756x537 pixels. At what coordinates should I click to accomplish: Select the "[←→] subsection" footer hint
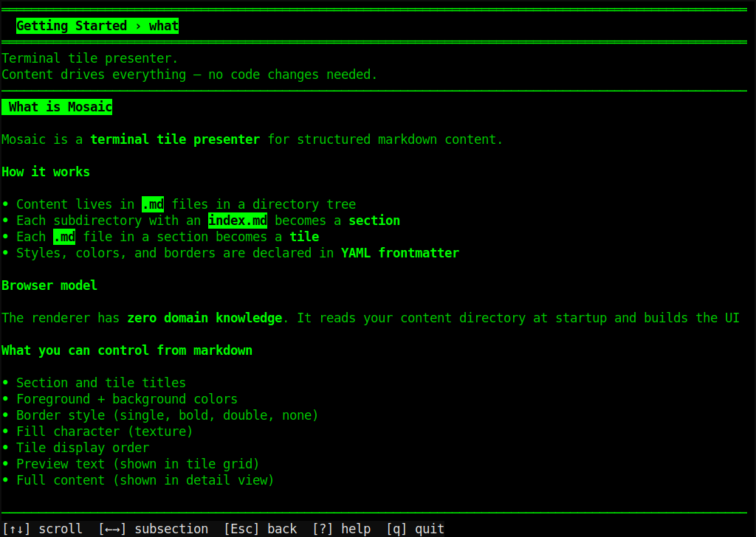click(x=154, y=529)
